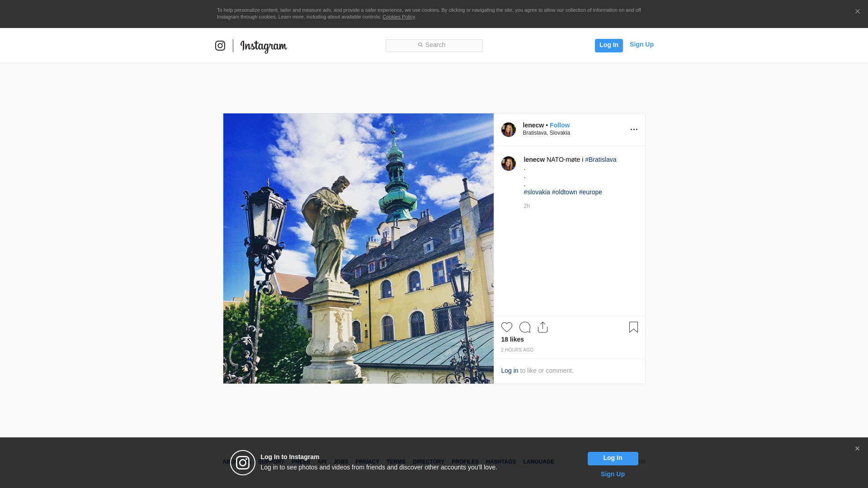Open the HASHTAGS footer link
This screenshot has width=868, height=488.
click(x=501, y=462)
